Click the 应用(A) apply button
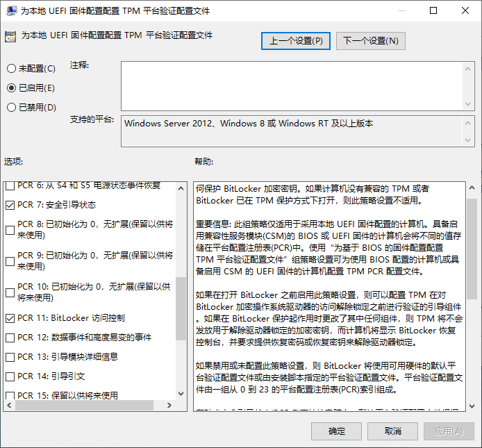482x448 pixels. click(x=449, y=431)
